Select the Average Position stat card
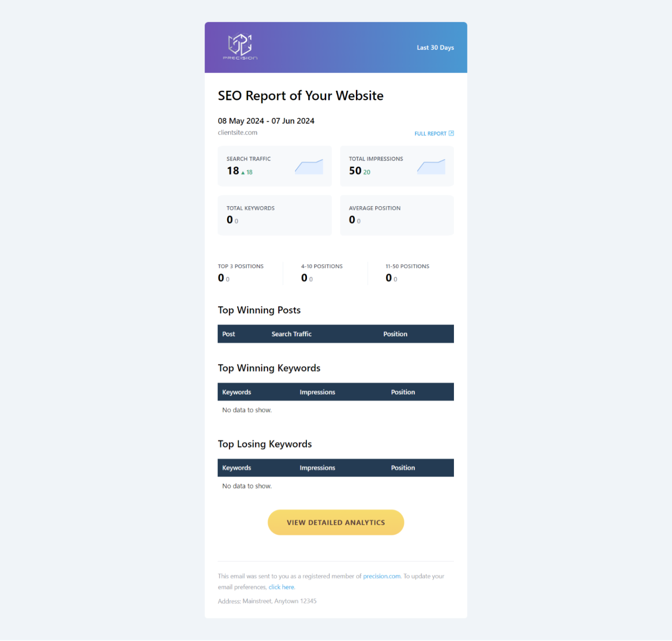The image size is (672, 641). (397, 215)
